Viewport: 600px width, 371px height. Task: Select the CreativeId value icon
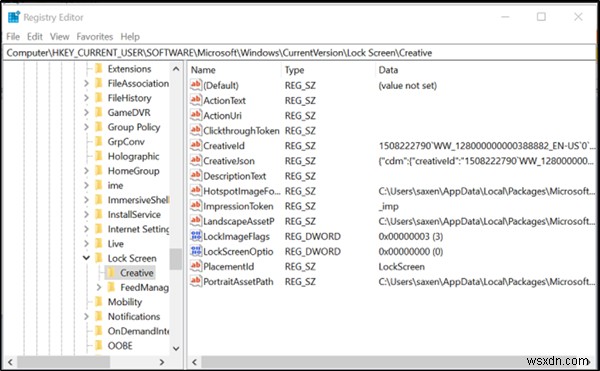[x=196, y=145]
